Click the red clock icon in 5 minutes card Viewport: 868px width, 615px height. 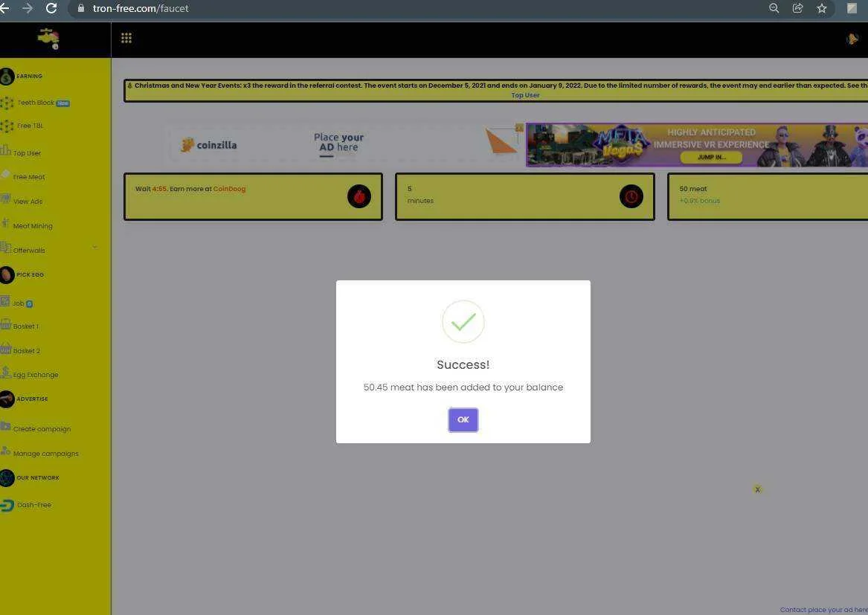pos(631,196)
